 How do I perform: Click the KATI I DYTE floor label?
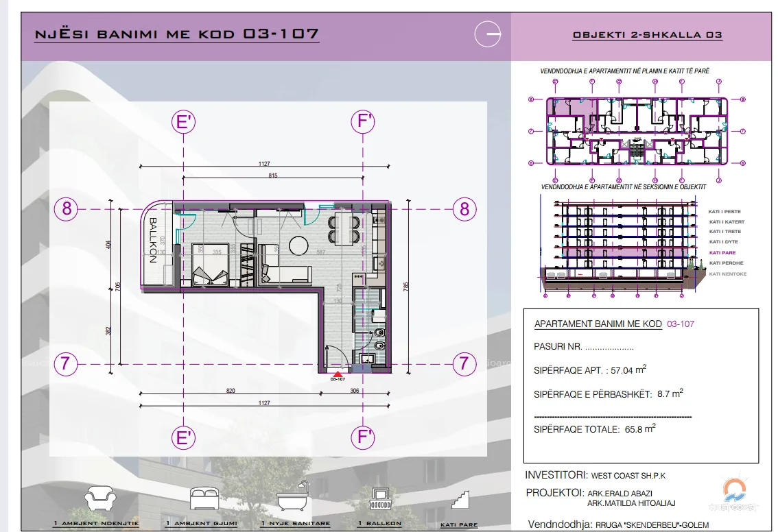click(723, 242)
